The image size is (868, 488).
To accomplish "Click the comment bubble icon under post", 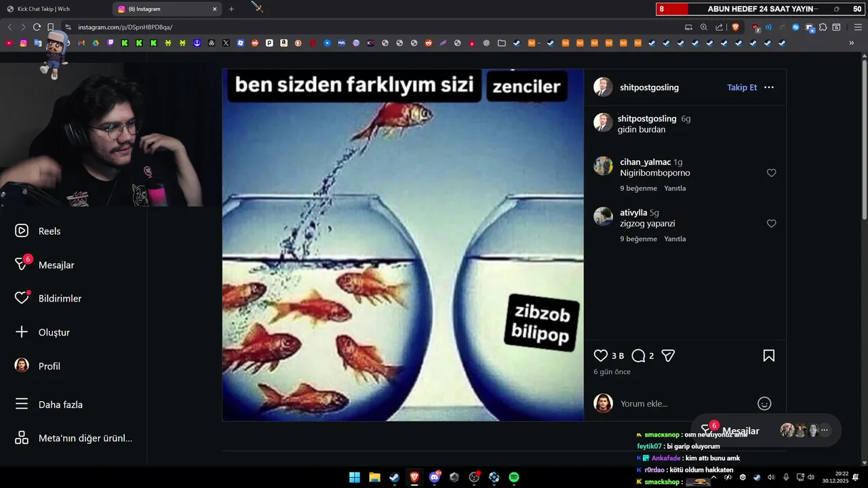I will point(638,356).
